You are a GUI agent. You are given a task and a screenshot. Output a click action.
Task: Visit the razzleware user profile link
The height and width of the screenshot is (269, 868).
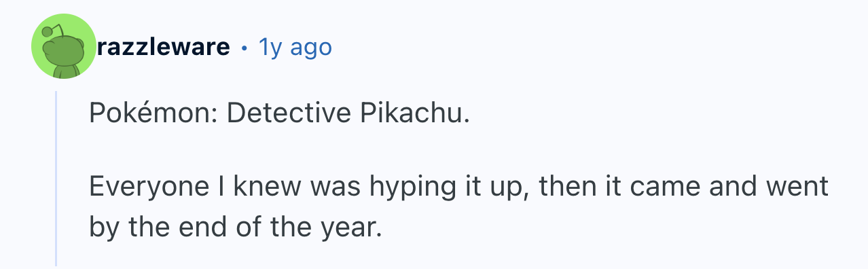[x=164, y=47]
